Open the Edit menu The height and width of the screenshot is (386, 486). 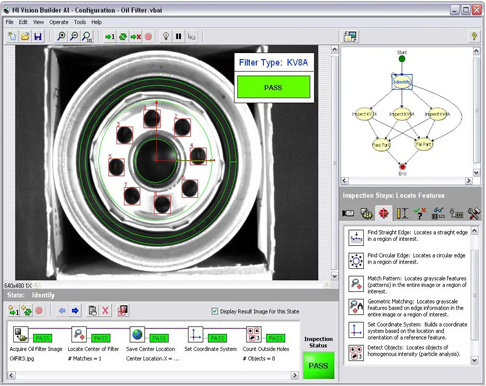point(23,22)
